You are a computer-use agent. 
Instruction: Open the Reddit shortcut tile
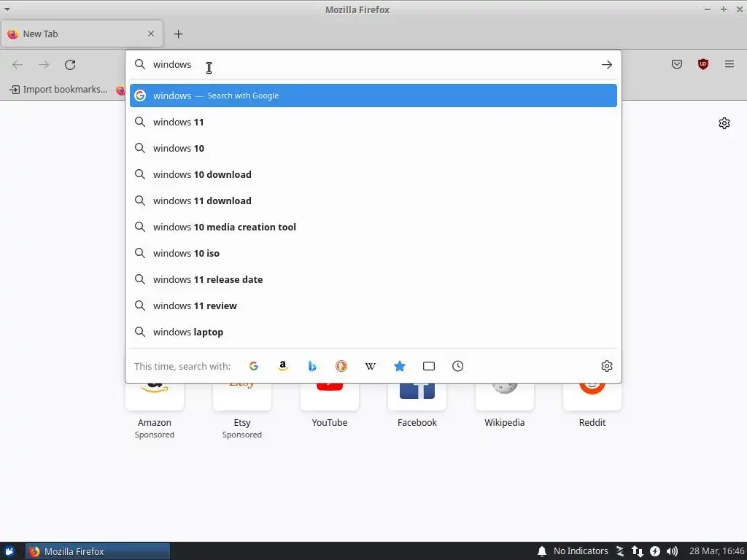pos(592,405)
